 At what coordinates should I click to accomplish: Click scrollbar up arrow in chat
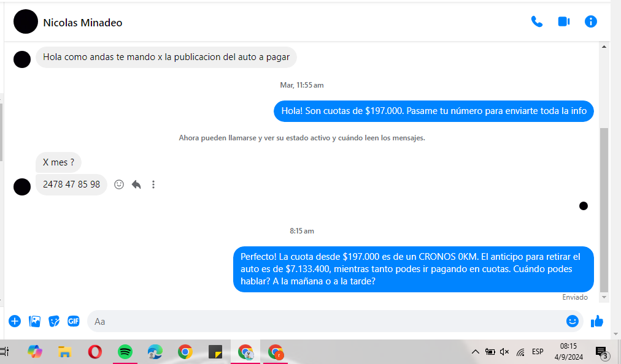[604, 47]
